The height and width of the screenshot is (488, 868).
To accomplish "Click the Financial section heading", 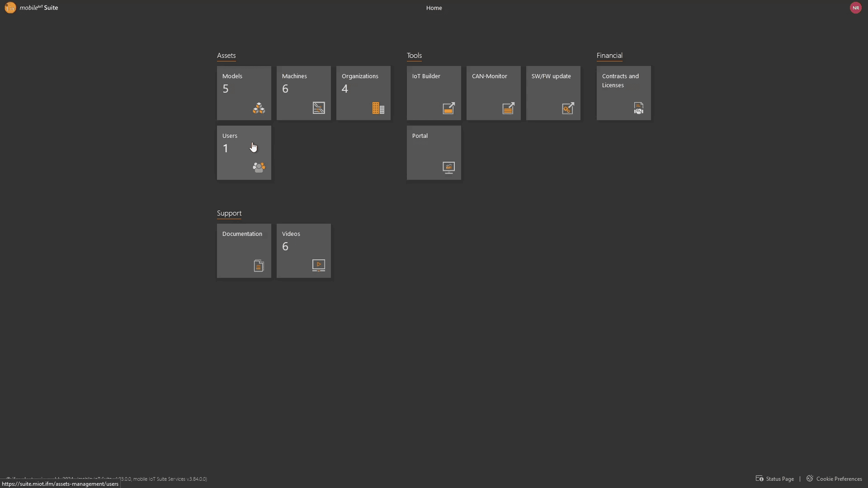I will tap(609, 56).
